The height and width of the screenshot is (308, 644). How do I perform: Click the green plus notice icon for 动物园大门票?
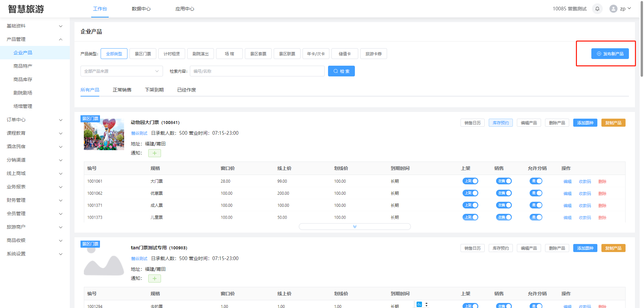[155, 153]
